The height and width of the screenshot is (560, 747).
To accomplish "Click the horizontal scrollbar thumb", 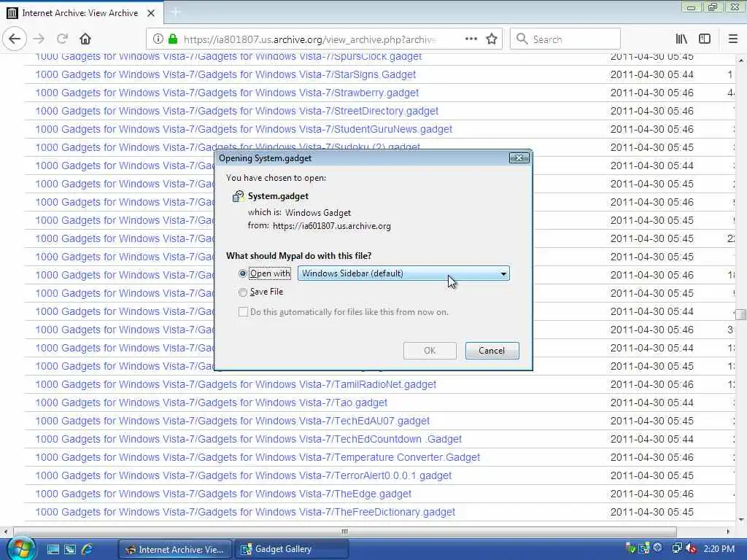I will pyautogui.click(x=345, y=532).
